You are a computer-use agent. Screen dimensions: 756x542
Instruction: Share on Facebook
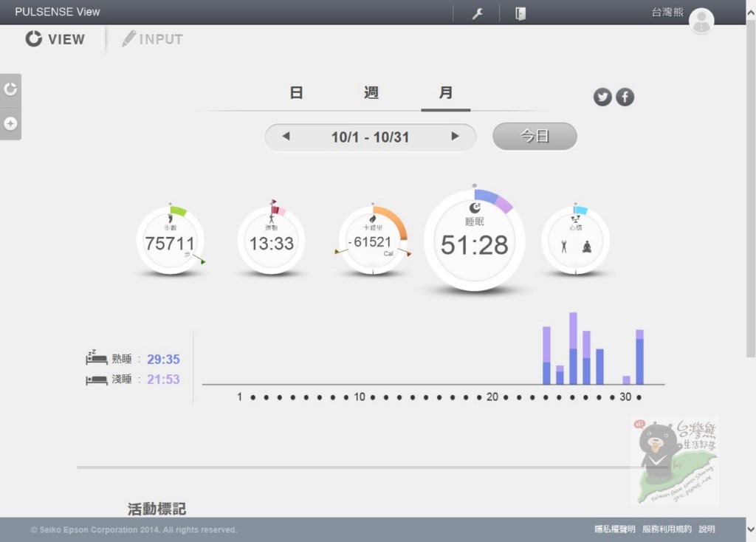(625, 97)
